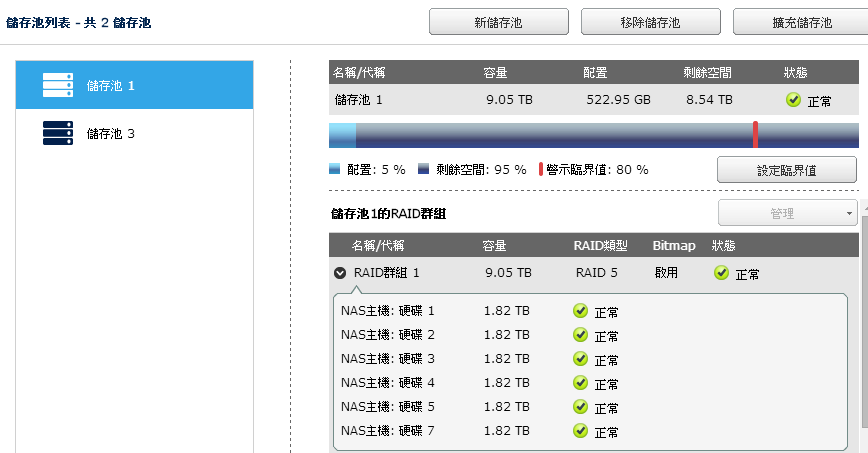
Task: Click green status icon of RAID群組 1
Action: tap(721, 273)
